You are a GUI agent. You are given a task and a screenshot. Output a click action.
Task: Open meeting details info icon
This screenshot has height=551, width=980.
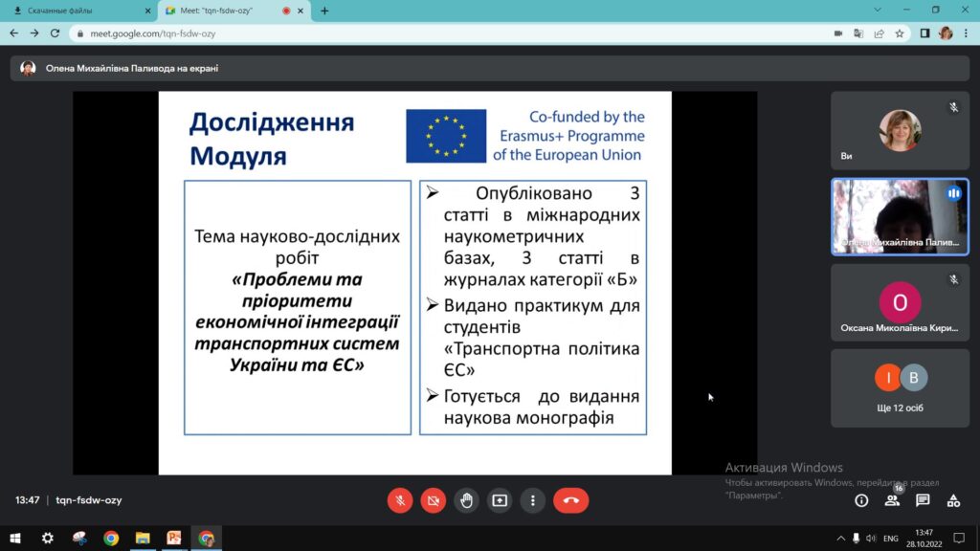[x=861, y=500]
